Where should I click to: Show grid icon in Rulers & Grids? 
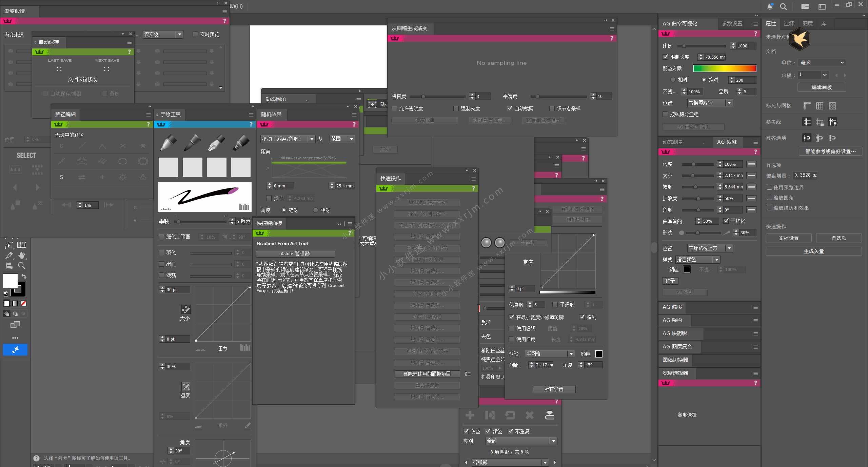coord(820,106)
